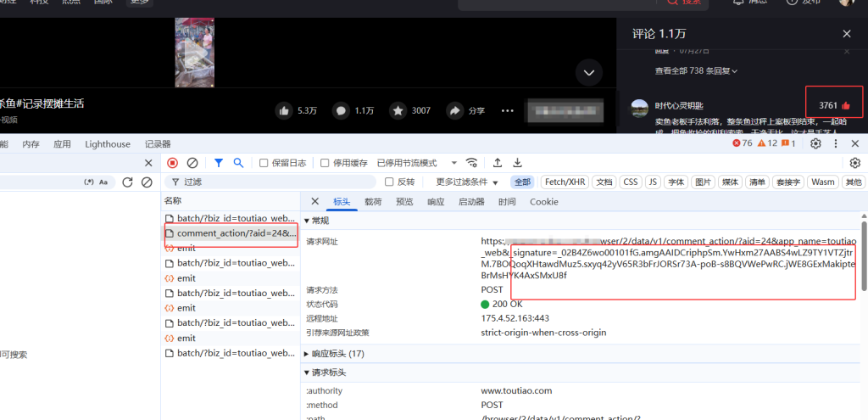
Task: Open the issues count 1 indicator
Action: click(x=789, y=143)
